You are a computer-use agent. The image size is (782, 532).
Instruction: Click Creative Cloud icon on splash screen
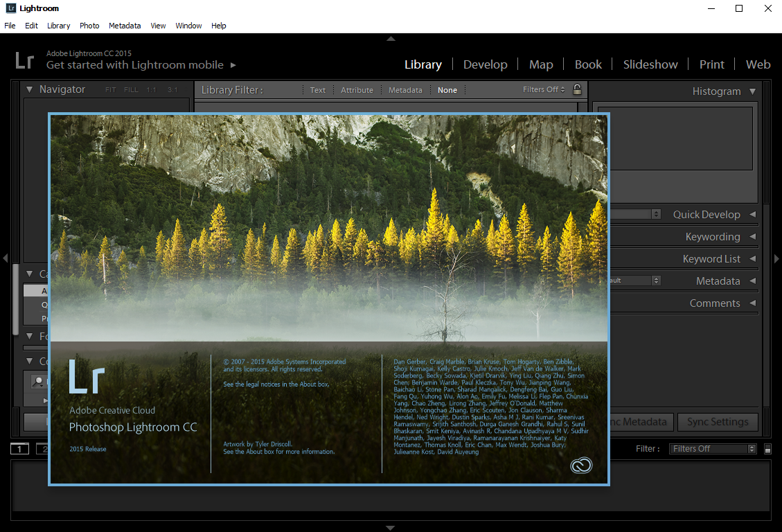[x=581, y=465]
